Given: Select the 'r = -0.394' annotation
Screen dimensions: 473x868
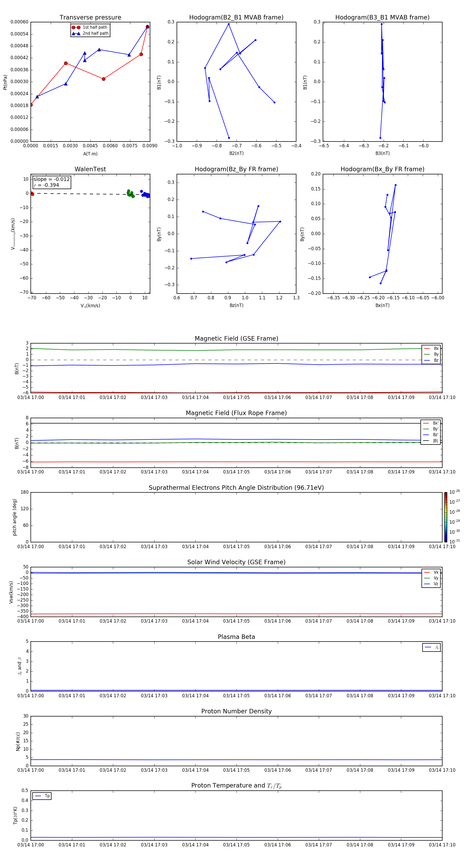Looking at the screenshot, I should click(x=46, y=185).
